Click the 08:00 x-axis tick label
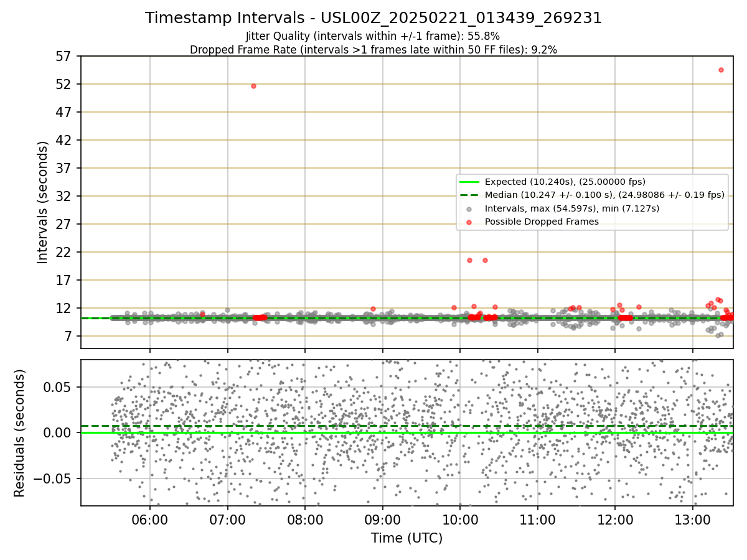The height and width of the screenshot is (560, 747). tap(305, 521)
